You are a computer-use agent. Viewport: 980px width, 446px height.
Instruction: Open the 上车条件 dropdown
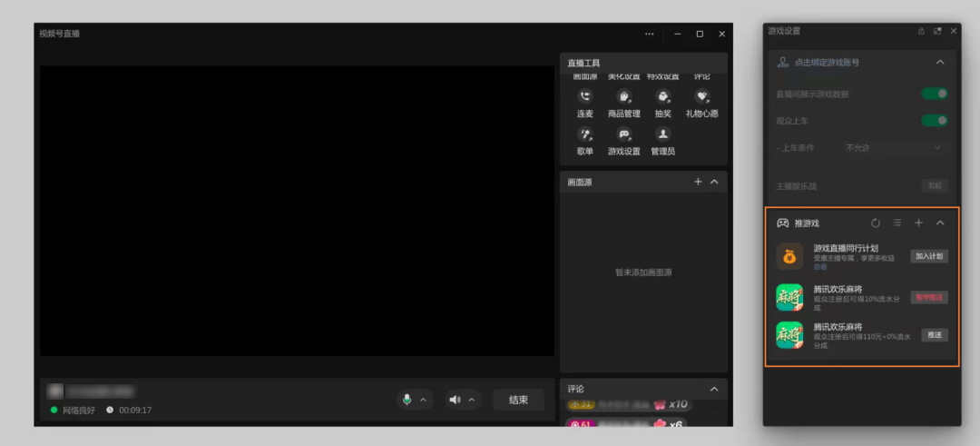(894, 147)
